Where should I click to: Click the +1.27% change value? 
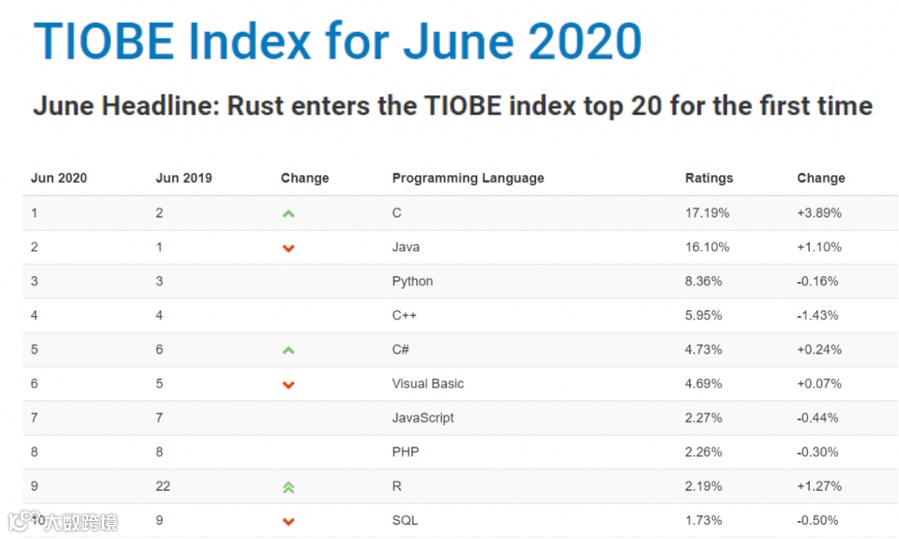[819, 486]
